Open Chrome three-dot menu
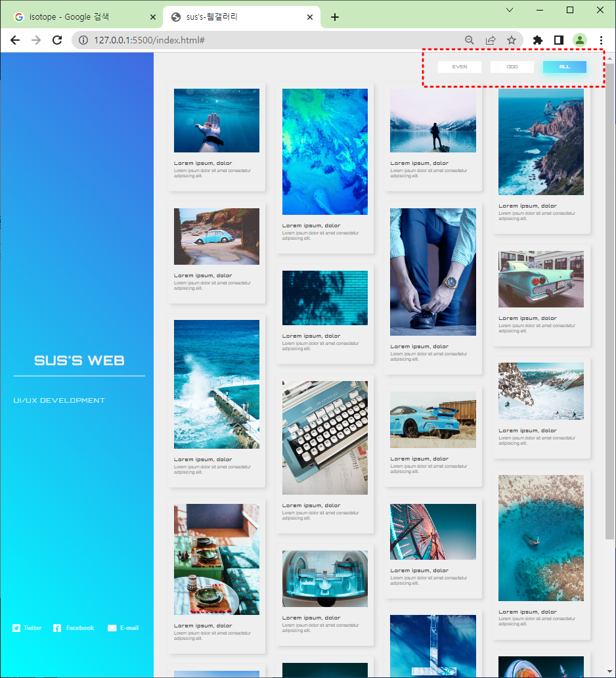Screen dimensions: 616x678 coord(601,40)
